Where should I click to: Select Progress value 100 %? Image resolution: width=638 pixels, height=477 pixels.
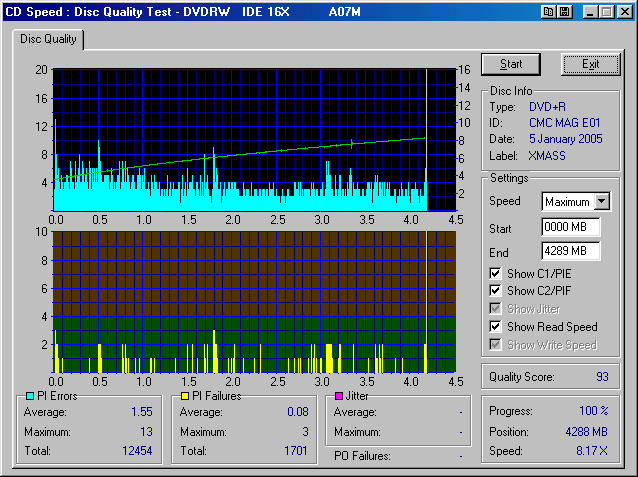click(x=594, y=411)
